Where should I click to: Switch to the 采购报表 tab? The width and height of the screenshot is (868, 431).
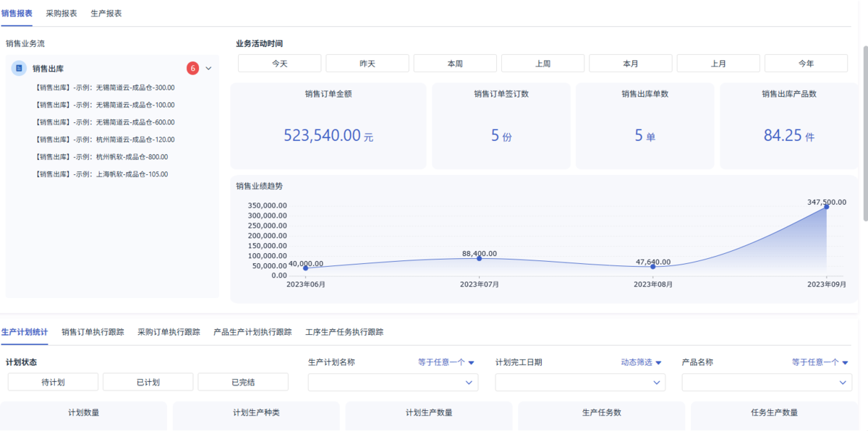pos(61,13)
